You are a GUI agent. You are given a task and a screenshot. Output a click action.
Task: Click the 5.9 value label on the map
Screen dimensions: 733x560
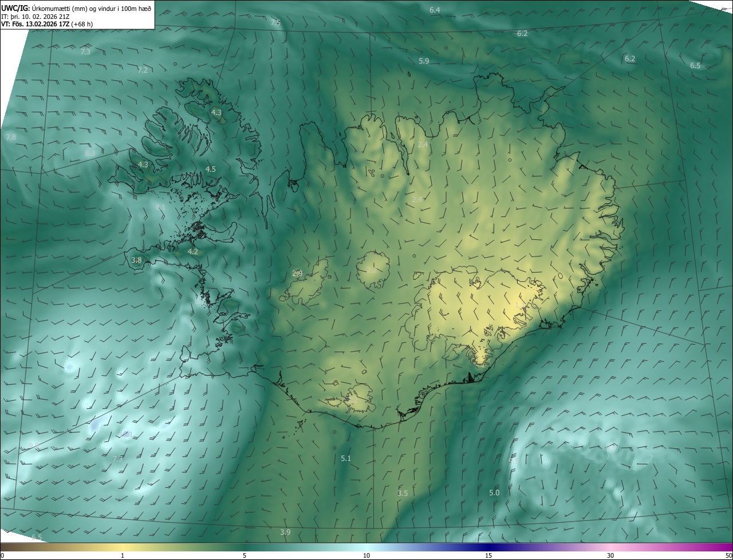click(x=424, y=61)
